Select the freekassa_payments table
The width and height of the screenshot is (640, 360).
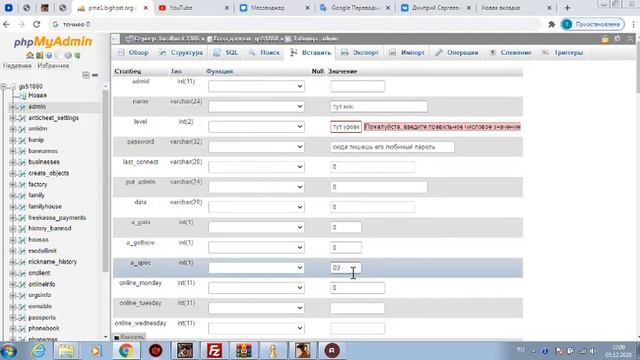[x=57, y=218]
